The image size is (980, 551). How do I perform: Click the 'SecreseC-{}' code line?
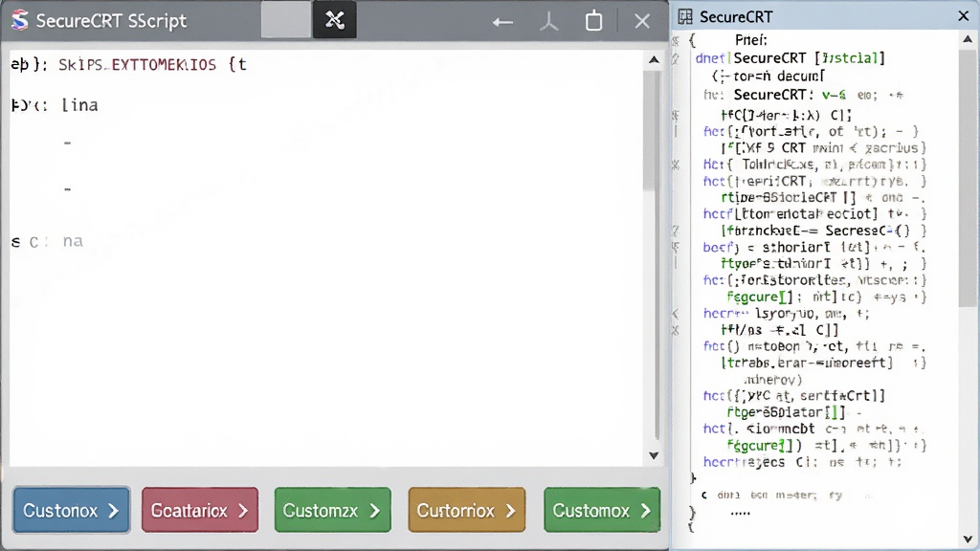coord(823,231)
